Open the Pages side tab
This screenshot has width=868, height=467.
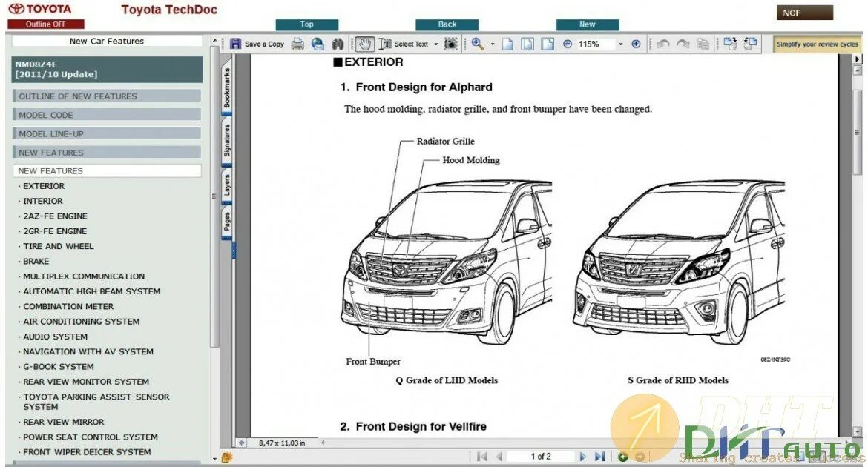click(x=227, y=222)
